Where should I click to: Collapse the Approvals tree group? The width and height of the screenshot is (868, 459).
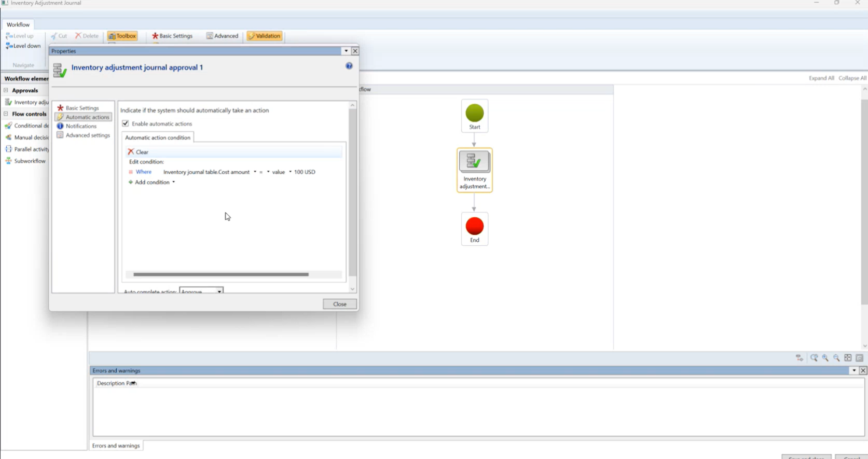[6, 90]
